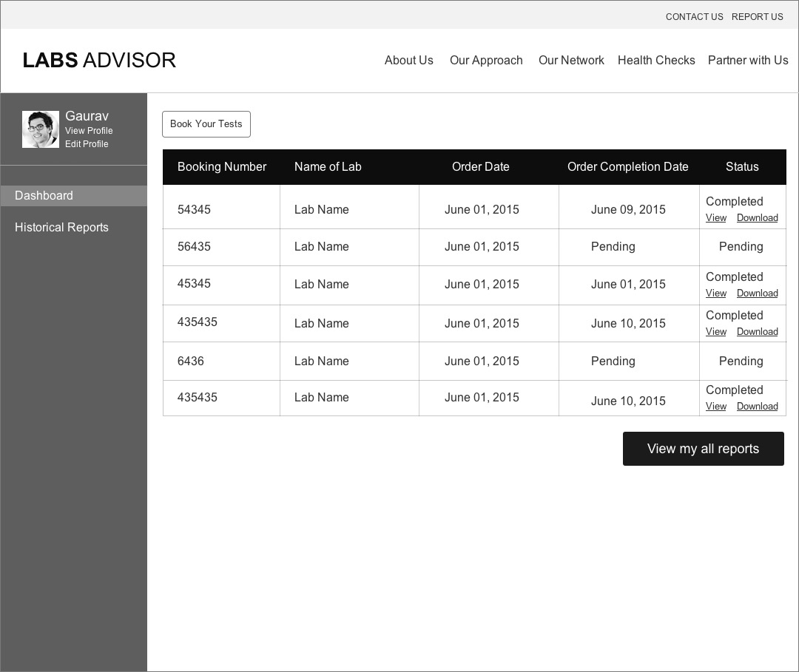Screen dimensions: 799x672
Task: Select Dashboard in the sidebar
Action: point(44,196)
